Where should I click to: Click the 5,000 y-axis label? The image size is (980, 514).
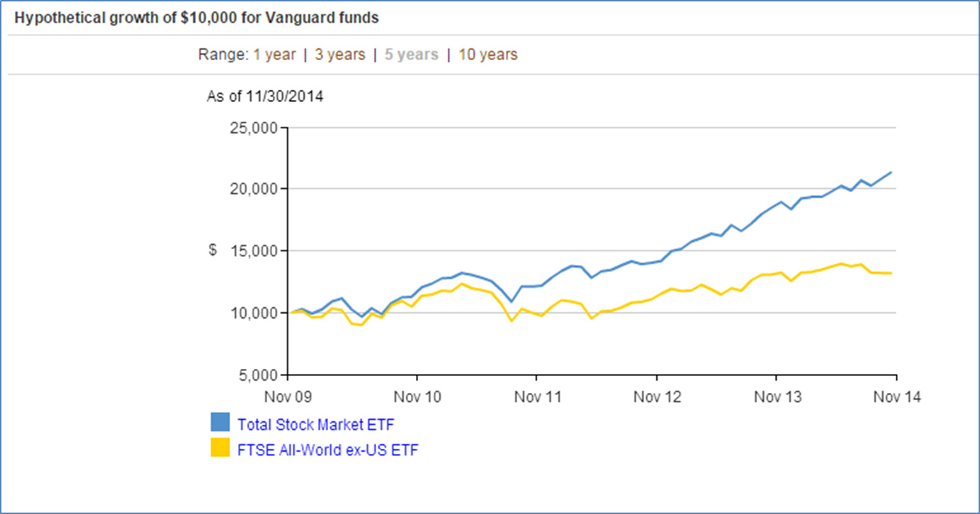click(x=258, y=375)
